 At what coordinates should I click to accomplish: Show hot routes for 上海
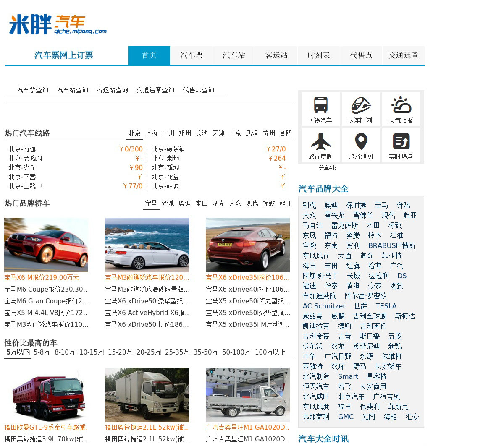point(151,133)
